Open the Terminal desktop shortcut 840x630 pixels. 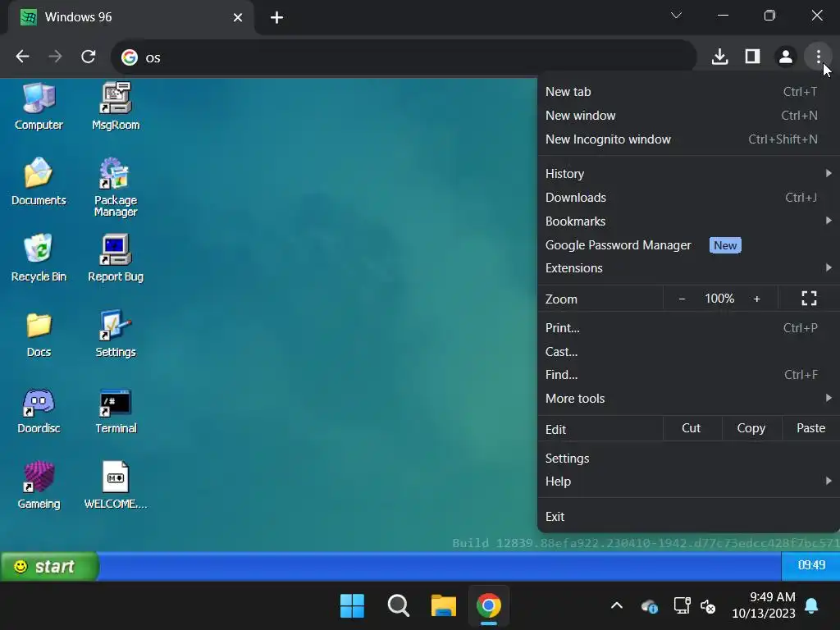click(116, 410)
